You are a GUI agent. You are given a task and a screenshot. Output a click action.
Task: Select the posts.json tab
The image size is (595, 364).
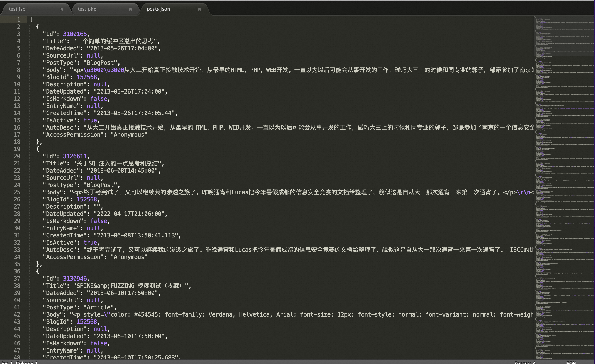pos(158,9)
